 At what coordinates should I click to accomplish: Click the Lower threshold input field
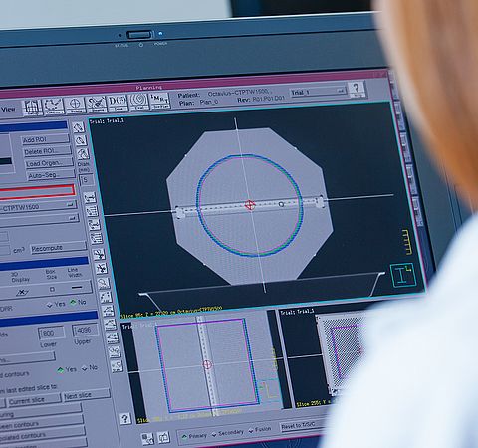(x=51, y=333)
